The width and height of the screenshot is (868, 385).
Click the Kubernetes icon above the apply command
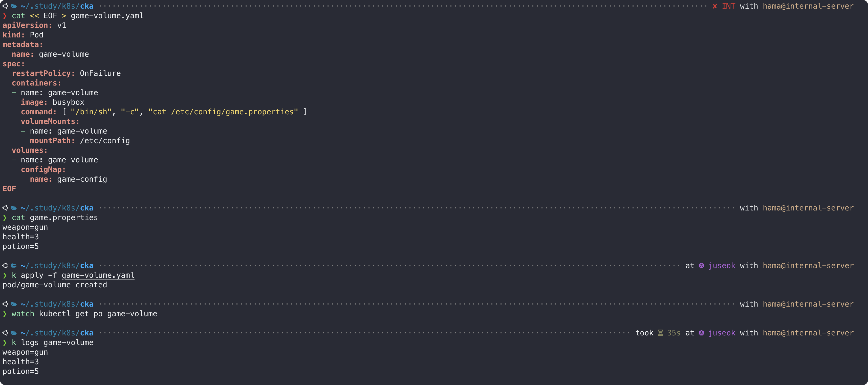point(701,266)
